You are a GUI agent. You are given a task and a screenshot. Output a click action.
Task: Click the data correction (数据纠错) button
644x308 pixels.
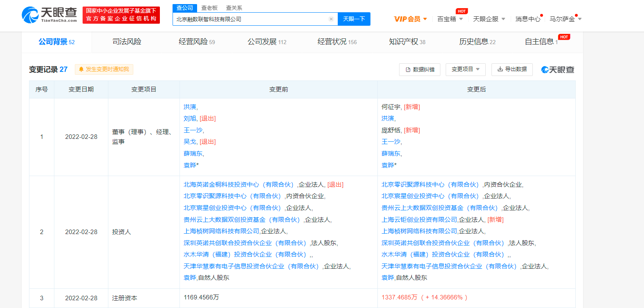[x=420, y=69]
